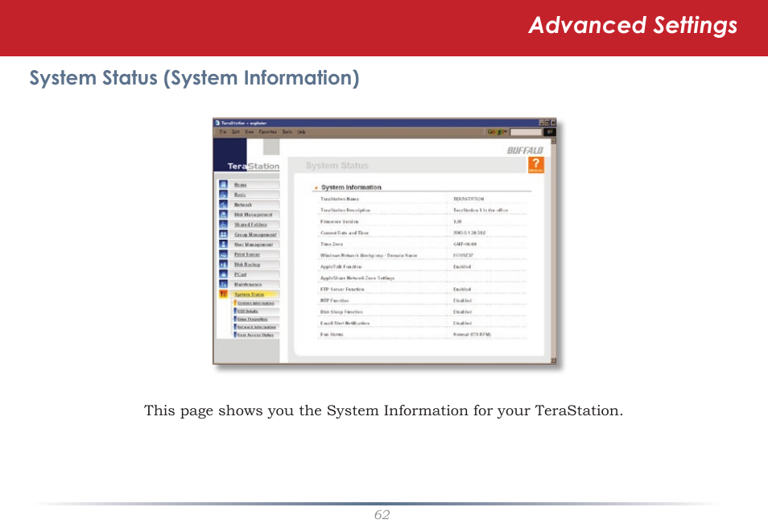
Task: Select the Drive Properties sub-item
Action: pyautogui.click(x=252, y=319)
